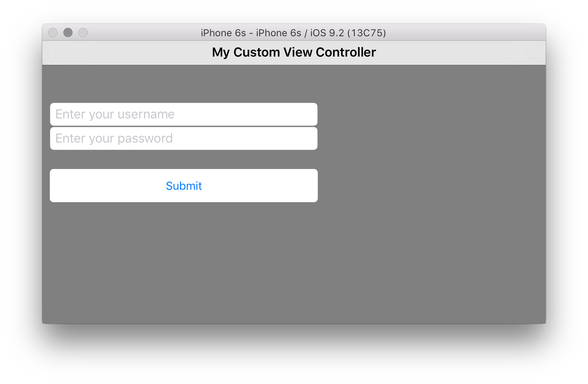Click between the two text fields
Image resolution: width=588 pixels, height=384 pixels.
(184, 126)
